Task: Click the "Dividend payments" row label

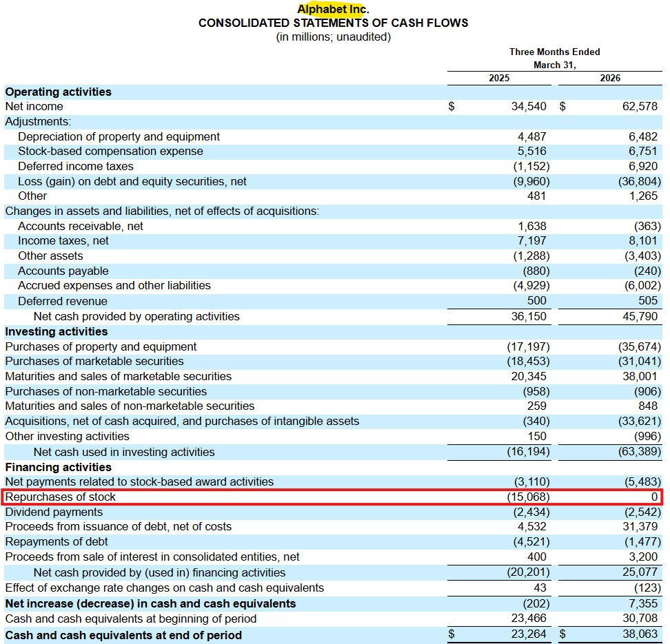Action: coord(54,512)
